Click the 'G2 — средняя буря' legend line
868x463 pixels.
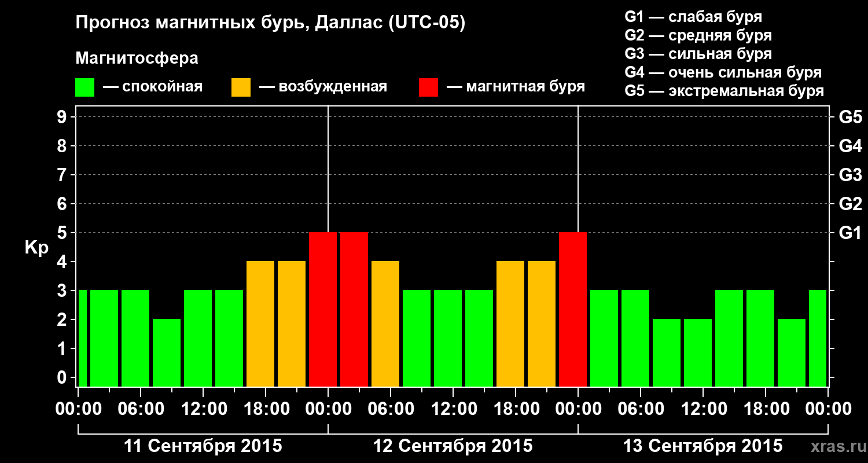[698, 35]
